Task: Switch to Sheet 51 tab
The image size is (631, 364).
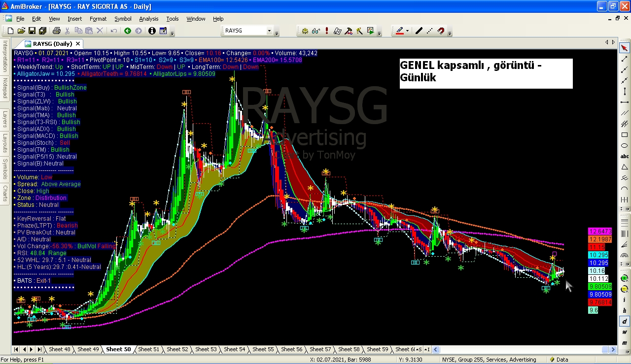Action: (148, 349)
